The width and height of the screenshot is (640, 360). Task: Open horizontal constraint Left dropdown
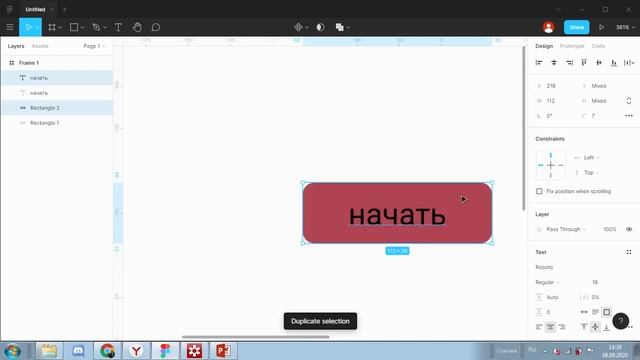pos(592,158)
